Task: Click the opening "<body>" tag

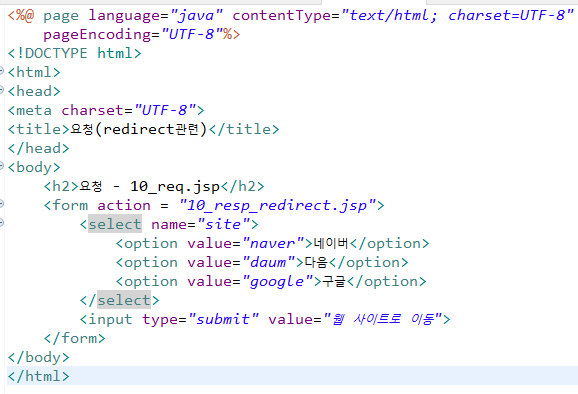Action: pos(34,168)
